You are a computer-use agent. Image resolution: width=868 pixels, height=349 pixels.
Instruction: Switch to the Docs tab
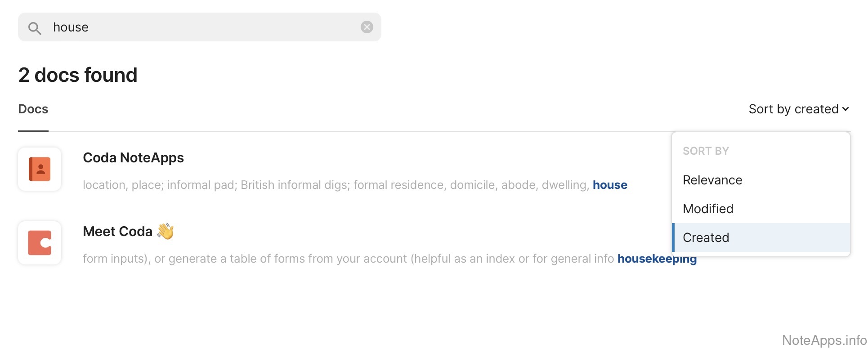(x=33, y=109)
